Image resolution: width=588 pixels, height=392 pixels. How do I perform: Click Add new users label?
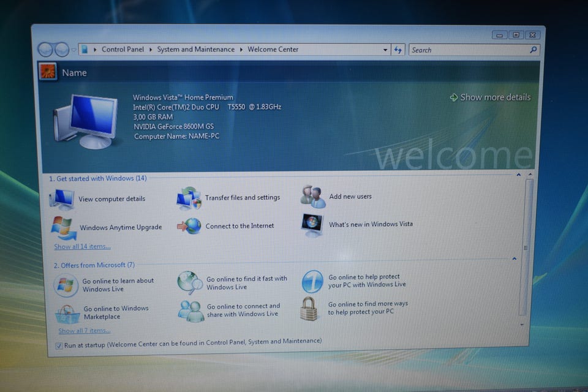(x=350, y=196)
